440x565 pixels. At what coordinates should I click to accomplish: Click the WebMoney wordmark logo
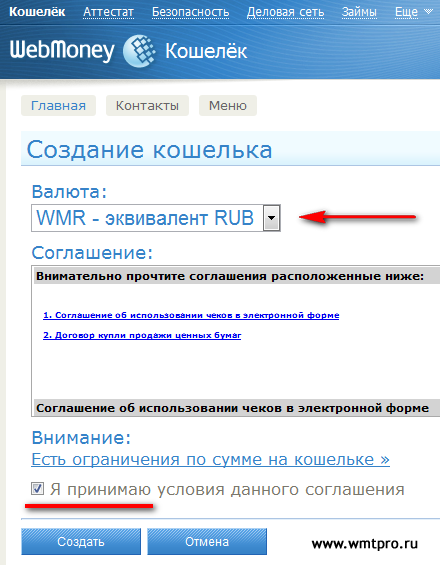(x=62, y=50)
